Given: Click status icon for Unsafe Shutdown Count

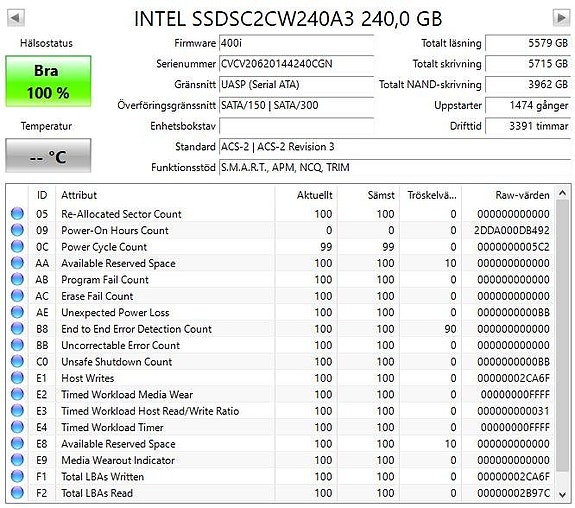Looking at the screenshot, I should click(x=17, y=361).
